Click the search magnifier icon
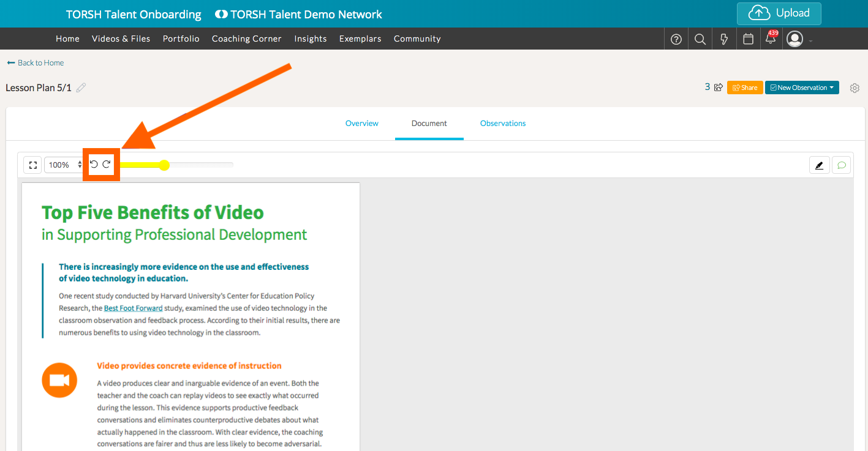868x451 pixels. point(700,39)
